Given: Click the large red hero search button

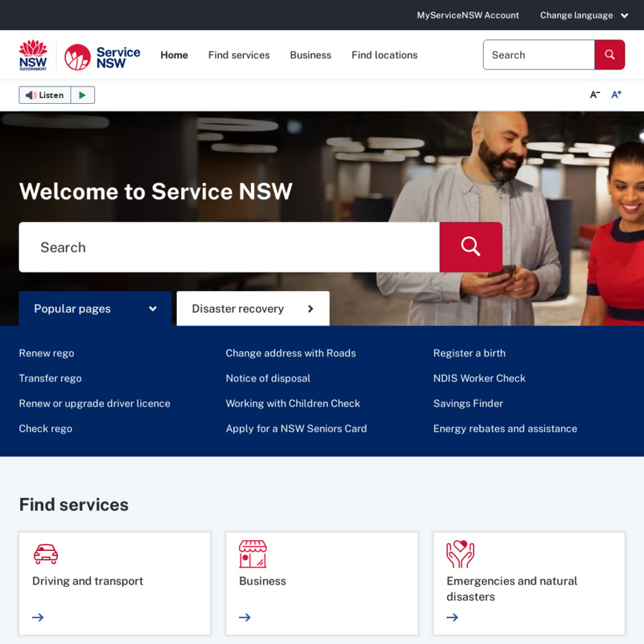Looking at the screenshot, I should (x=470, y=247).
